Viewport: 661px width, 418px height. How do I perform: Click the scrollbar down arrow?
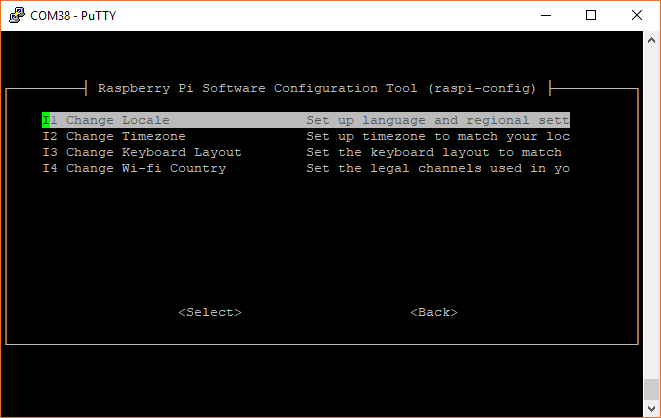click(651, 408)
